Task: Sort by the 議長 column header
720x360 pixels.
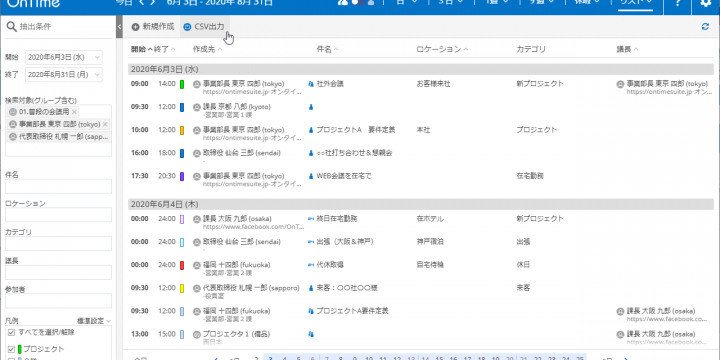Action: [627, 49]
